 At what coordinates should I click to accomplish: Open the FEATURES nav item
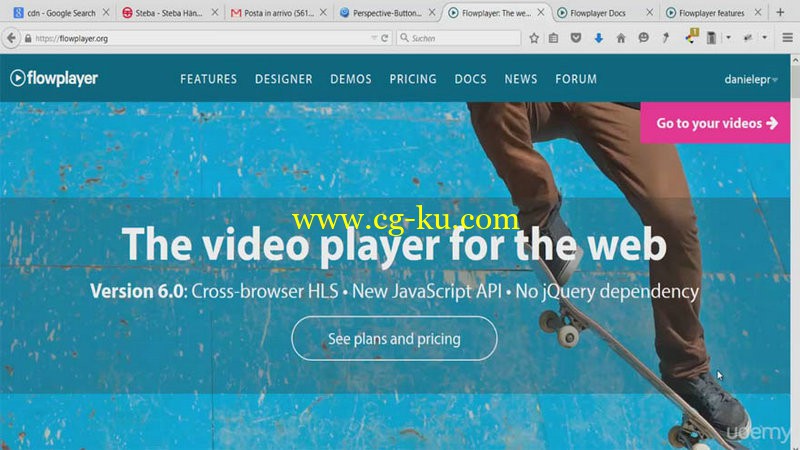pos(208,79)
